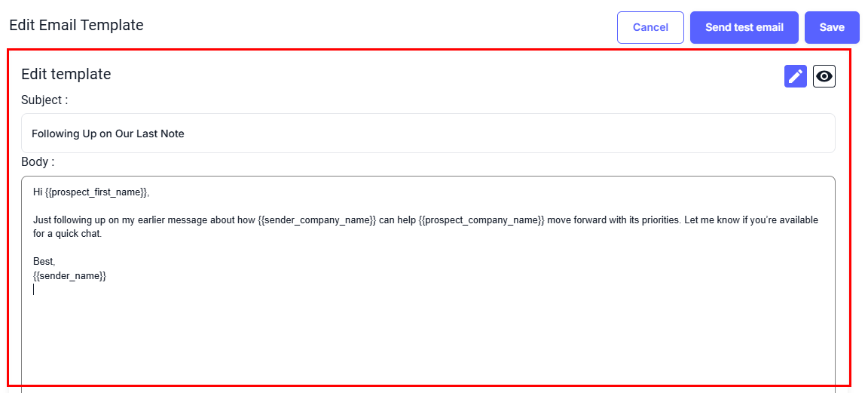Viewport: 868px width, 393px height.
Task: Save the email template
Action: [x=832, y=27]
